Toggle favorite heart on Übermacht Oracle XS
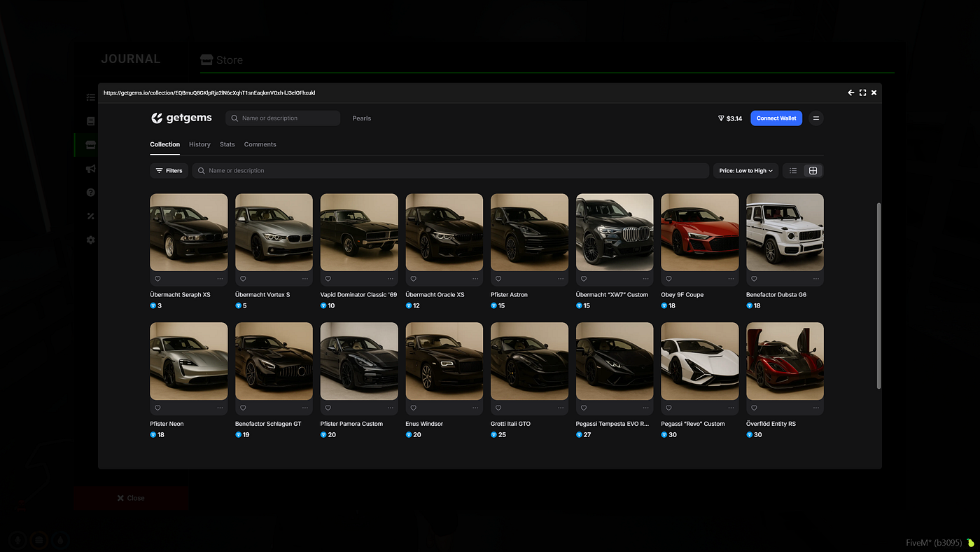The image size is (980, 552). (414, 279)
